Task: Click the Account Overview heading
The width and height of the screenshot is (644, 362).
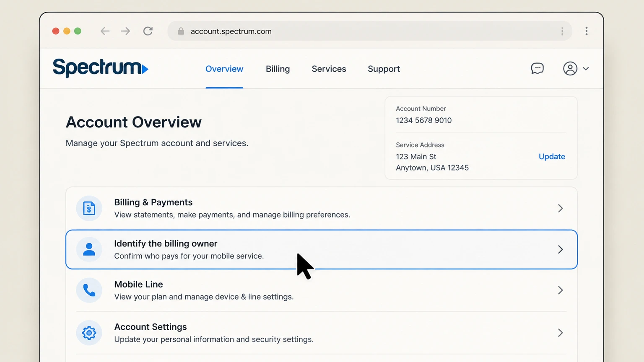Action: coord(134,122)
